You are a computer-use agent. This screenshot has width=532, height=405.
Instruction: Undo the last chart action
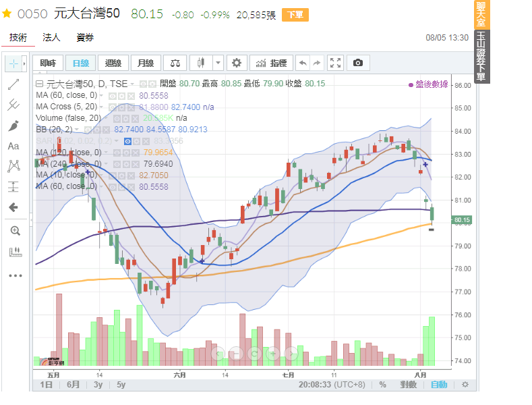[x=303, y=63]
